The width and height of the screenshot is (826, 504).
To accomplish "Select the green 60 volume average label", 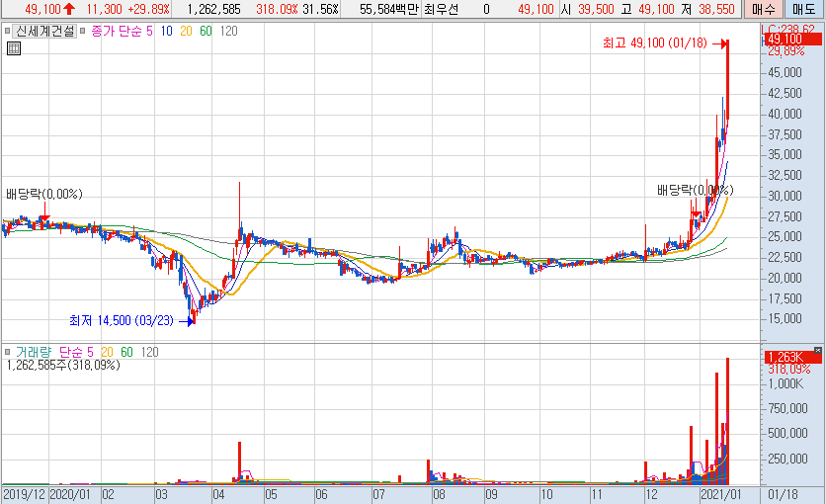I will tap(126, 352).
